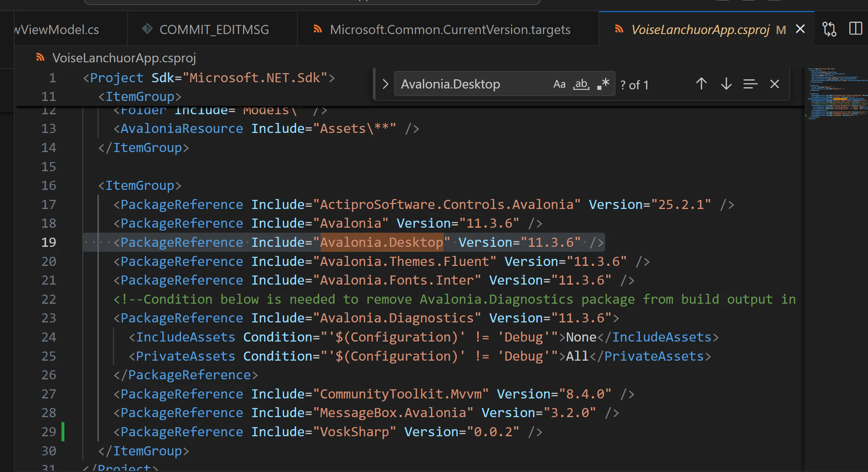
Task: Close the find widget
Action: point(775,84)
